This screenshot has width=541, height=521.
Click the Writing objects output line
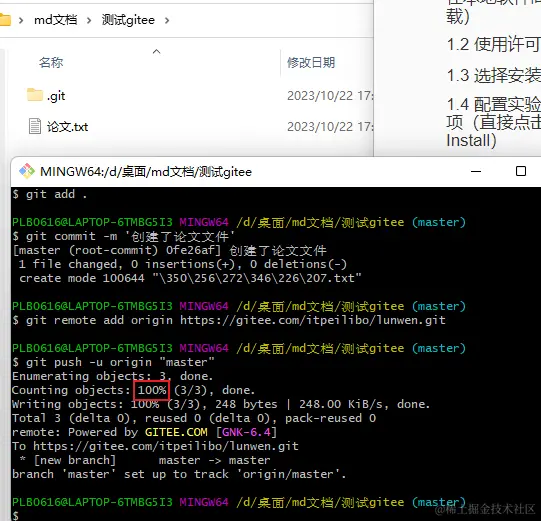(x=221, y=404)
